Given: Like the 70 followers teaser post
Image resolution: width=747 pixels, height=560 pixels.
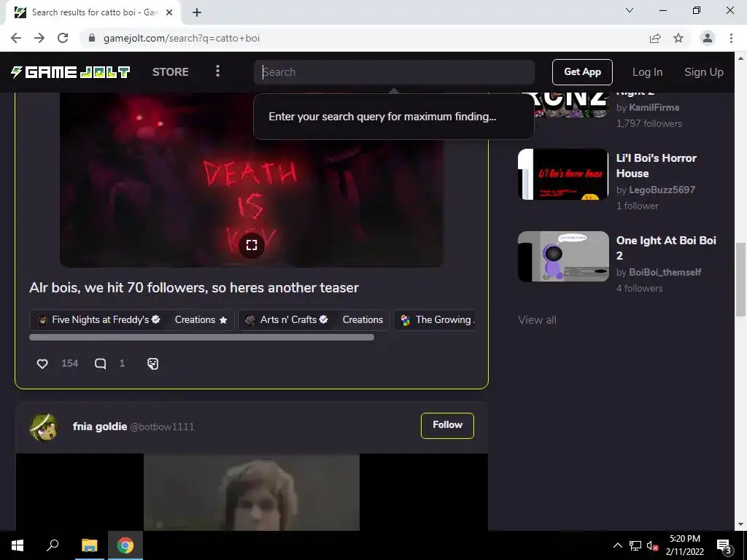Looking at the screenshot, I should coord(42,364).
